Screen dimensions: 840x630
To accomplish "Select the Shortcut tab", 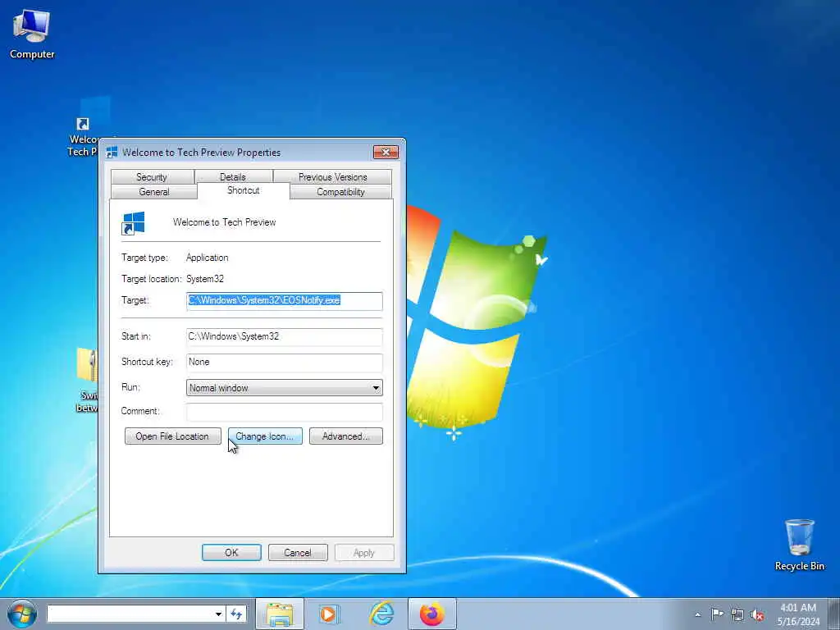I will tap(243, 190).
